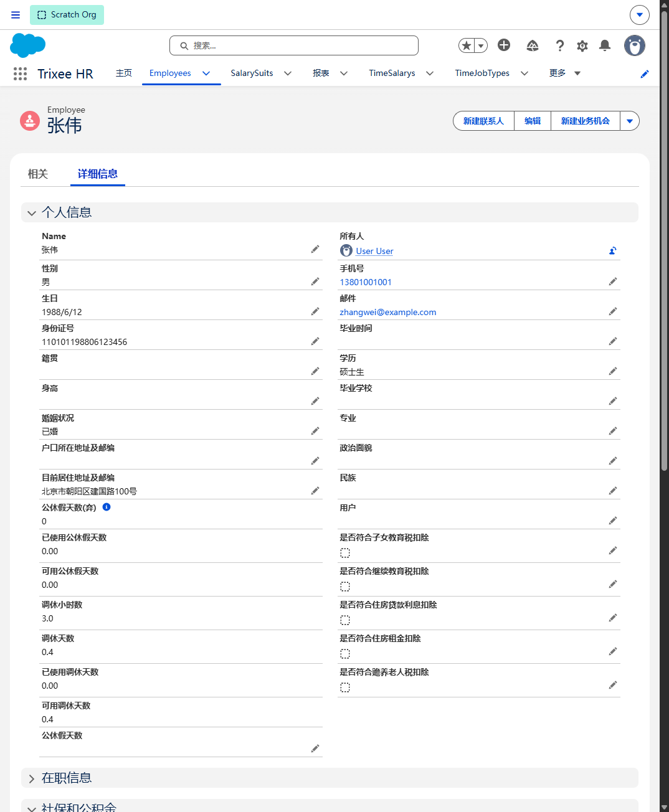Click the global actions plus icon
669x812 pixels.
point(504,45)
